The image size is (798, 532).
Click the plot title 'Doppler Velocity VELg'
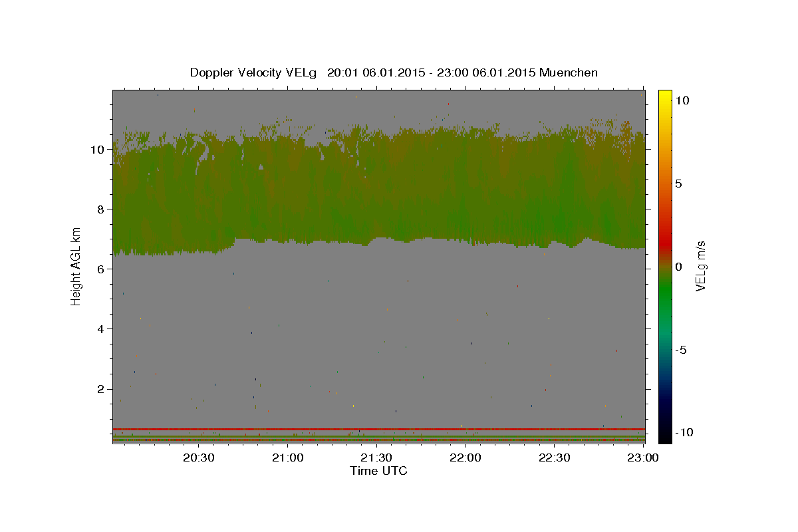(255, 72)
